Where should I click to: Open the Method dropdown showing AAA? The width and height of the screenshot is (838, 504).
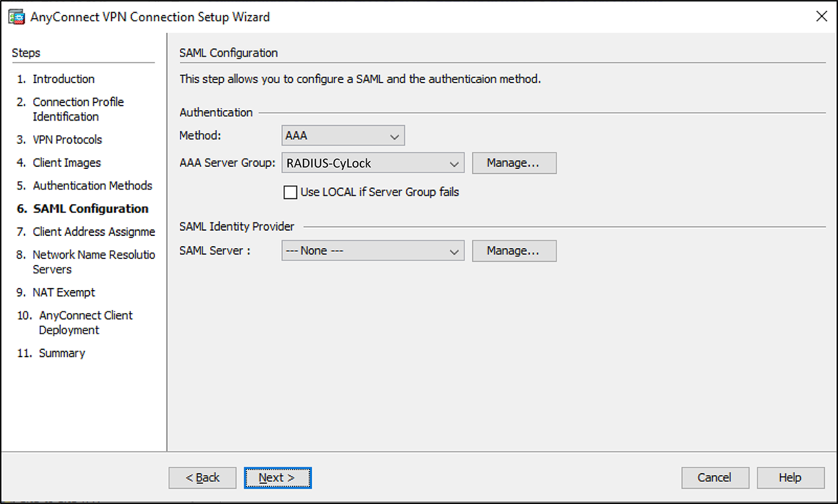coord(343,136)
